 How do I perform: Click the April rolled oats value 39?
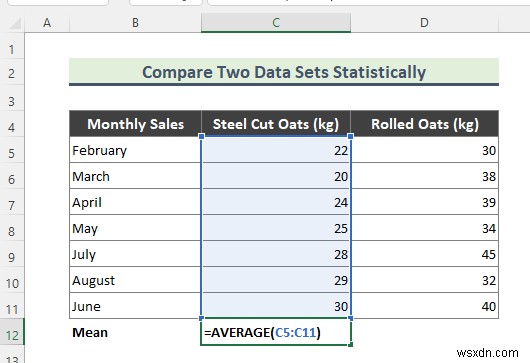[x=425, y=202]
